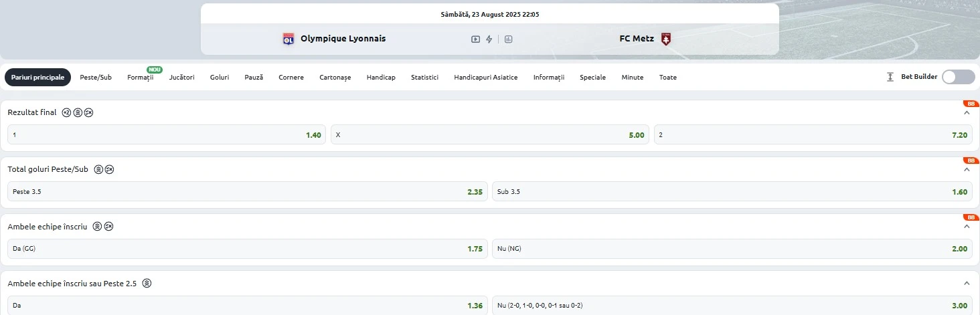Click the Bet Builder icon left of its label
Image resolution: width=980 pixels, height=315 pixels.
890,77
